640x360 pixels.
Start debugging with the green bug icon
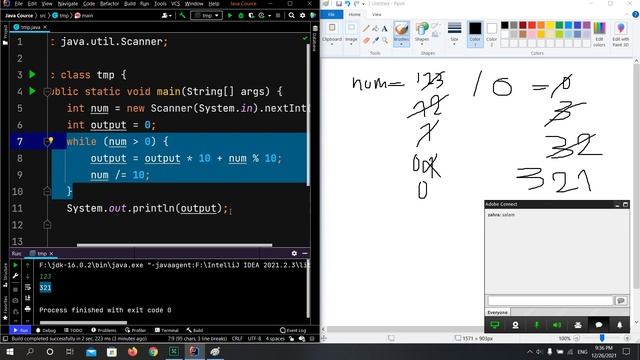241,16
